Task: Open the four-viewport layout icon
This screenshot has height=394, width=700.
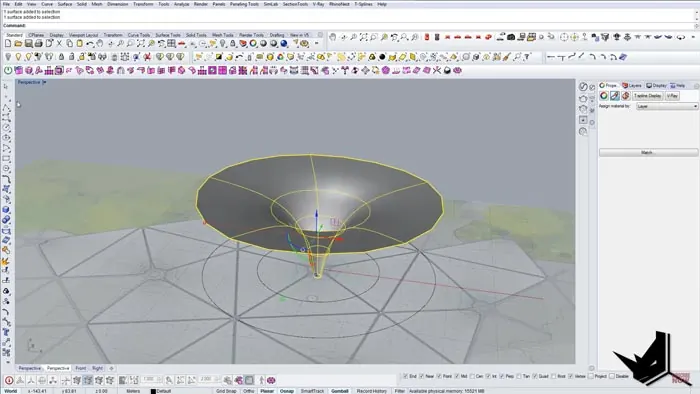Action: 171,44
